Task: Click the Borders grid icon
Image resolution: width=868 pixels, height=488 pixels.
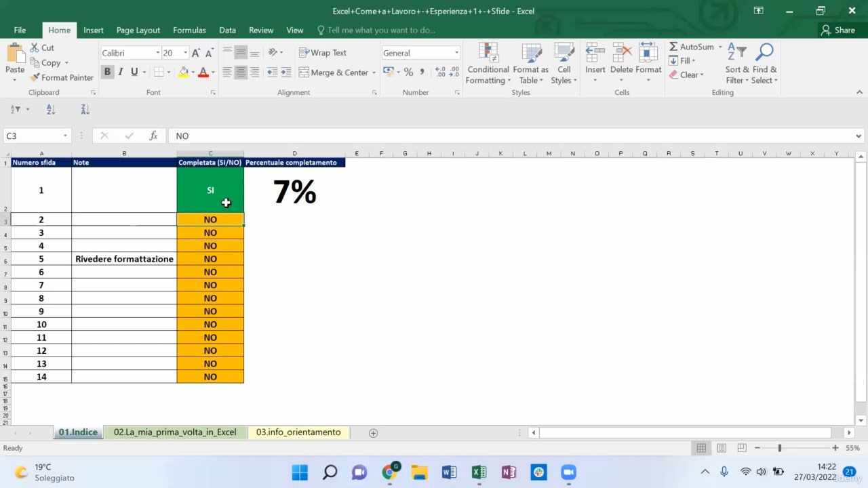Action: pyautogui.click(x=158, y=72)
